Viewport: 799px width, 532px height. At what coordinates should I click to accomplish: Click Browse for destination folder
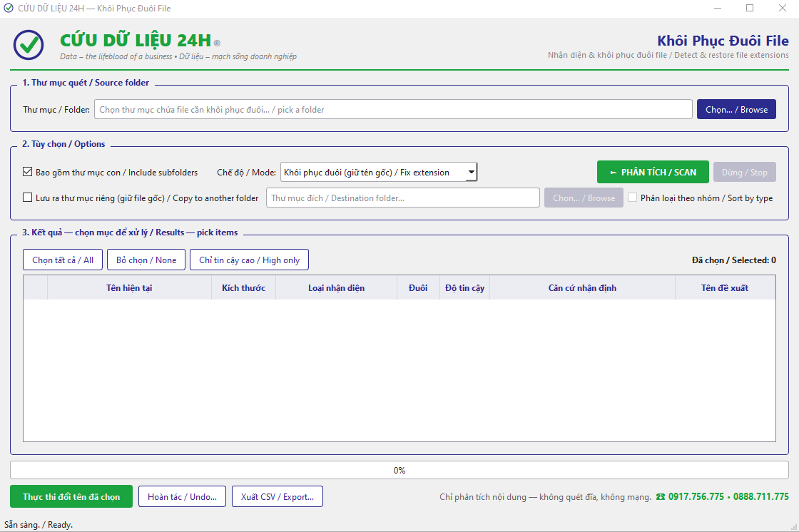584,198
